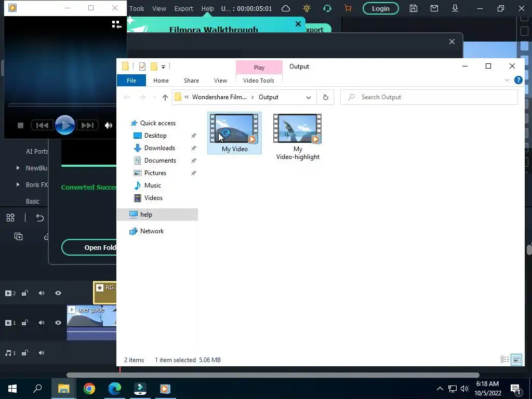Mute video track 2 audio

pos(42,293)
